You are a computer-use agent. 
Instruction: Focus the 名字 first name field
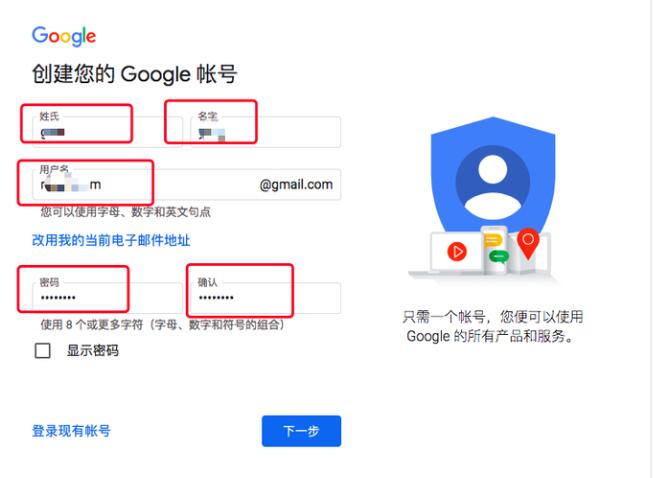tap(266, 132)
